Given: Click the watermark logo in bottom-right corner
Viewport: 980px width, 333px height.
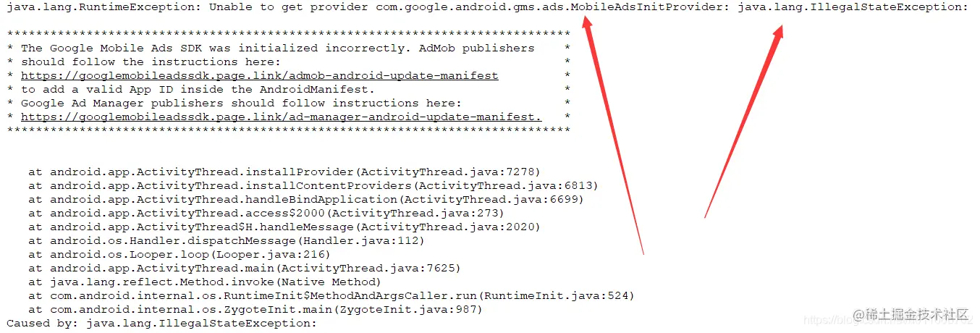Looking at the screenshot, I should (x=911, y=314).
